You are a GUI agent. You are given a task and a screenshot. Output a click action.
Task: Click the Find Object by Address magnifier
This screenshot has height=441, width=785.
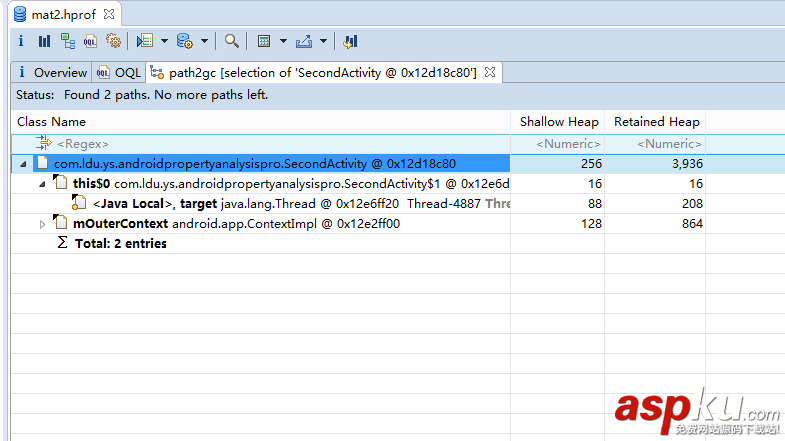pyautogui.click(x=231, y=41)
